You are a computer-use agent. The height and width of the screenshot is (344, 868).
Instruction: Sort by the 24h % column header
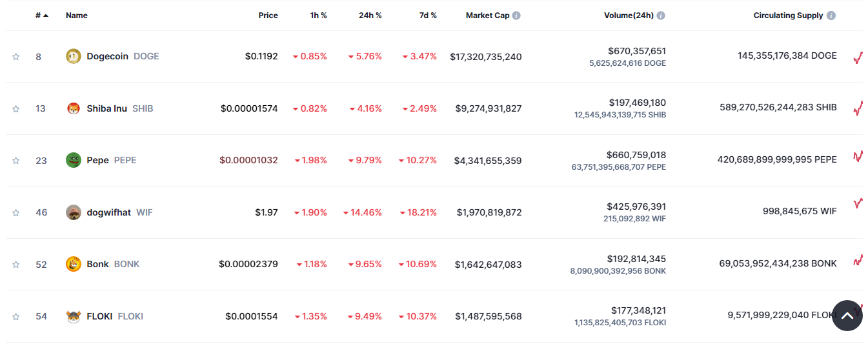click(x=370, y=15)
